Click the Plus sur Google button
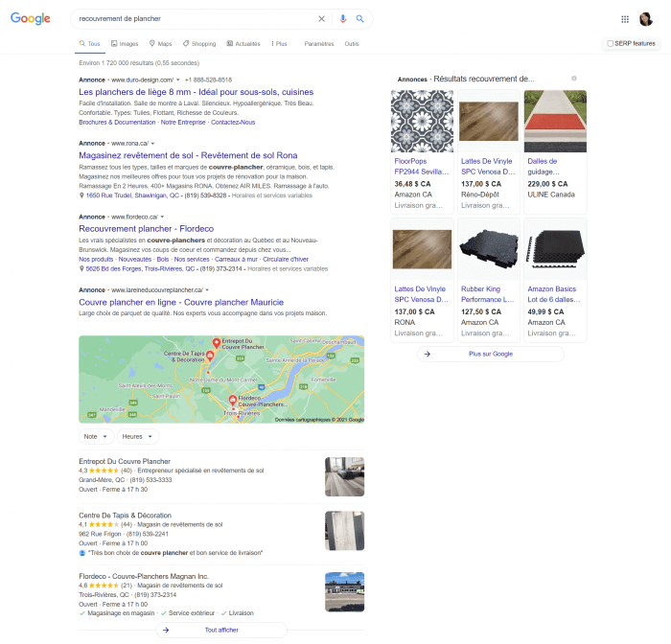The width and height of the screenshot is (671, 644). pos(491,354)
